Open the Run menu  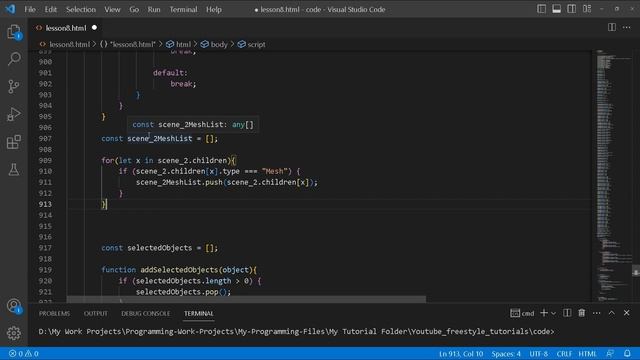[154, 9]
